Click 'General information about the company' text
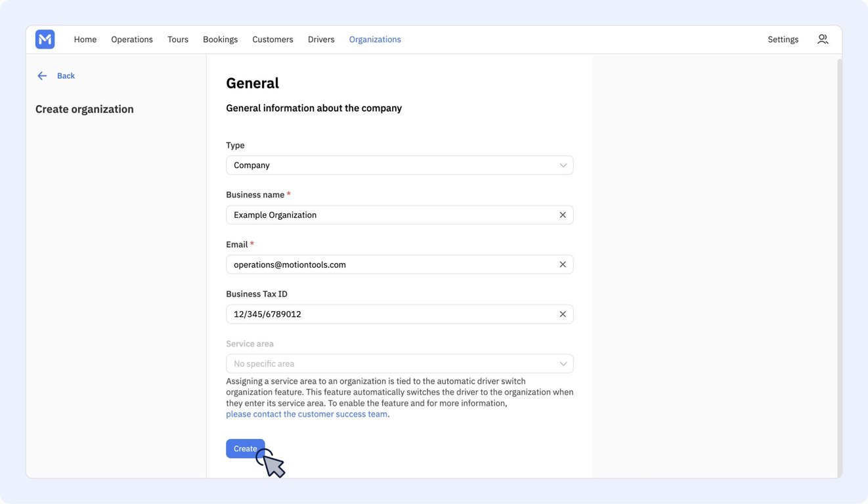This screenshot has height=504, width=868. [314, 108]
